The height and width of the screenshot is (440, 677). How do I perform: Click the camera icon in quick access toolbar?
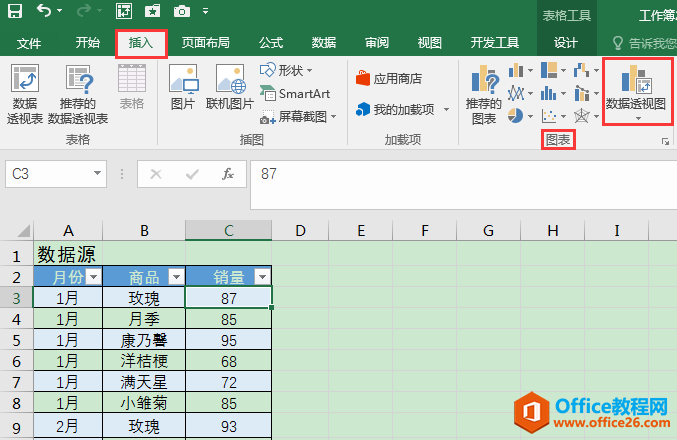click(182, 11)
